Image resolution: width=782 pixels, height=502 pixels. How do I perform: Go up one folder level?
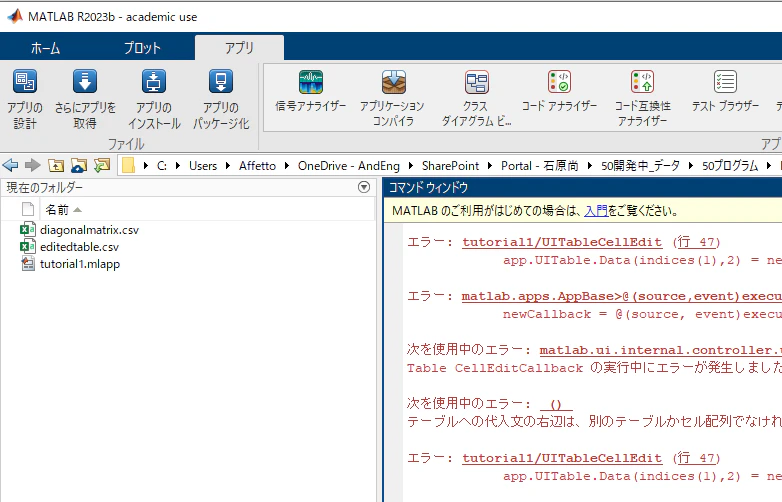tap(56, 165)
